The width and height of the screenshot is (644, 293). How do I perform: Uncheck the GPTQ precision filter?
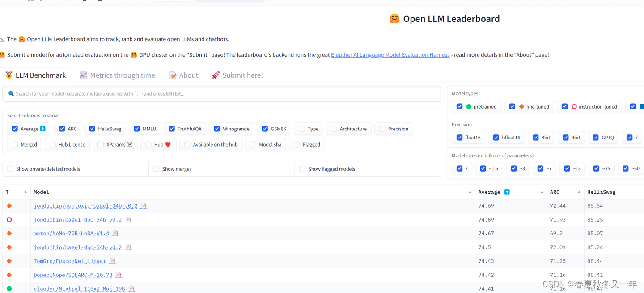pos(596,138)
